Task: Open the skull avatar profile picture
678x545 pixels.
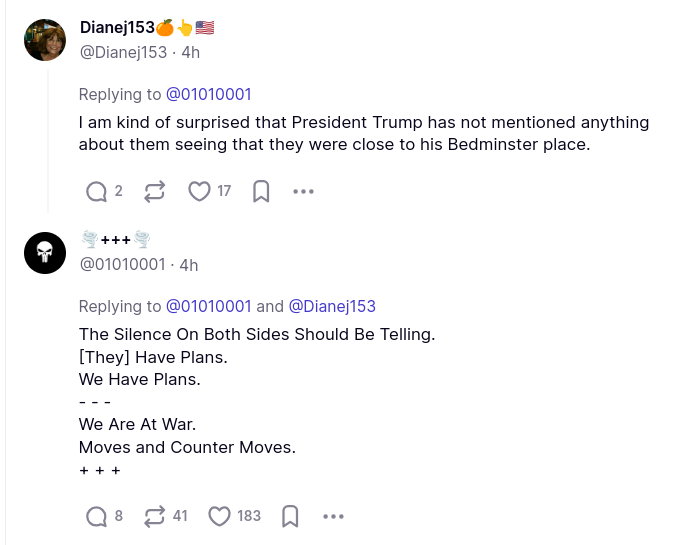Action: [45, 255]
